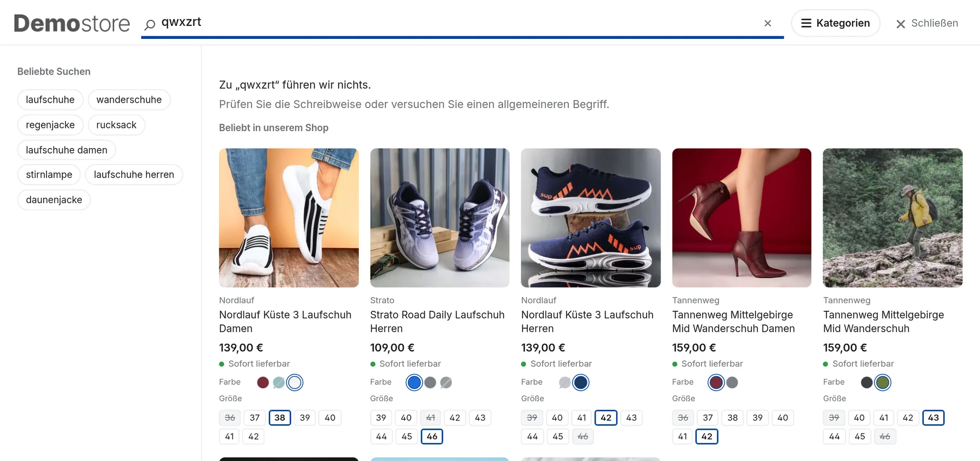Viewport: 980px width, 461px height.
Task: Open Strato Road Daily Laufschuh product image
Action: click(439, 218)
